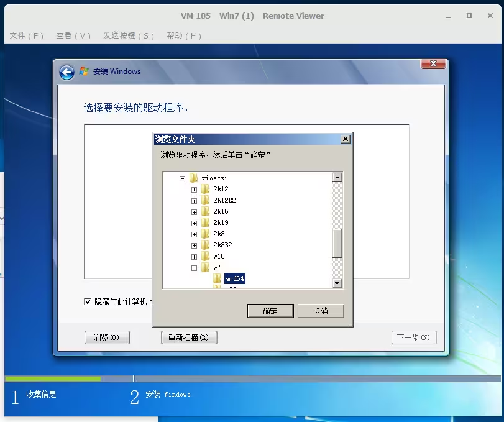The width and height of the screenshot is (504, 422).
Task: Click the w7 folder icon
Action: (206, 267)
